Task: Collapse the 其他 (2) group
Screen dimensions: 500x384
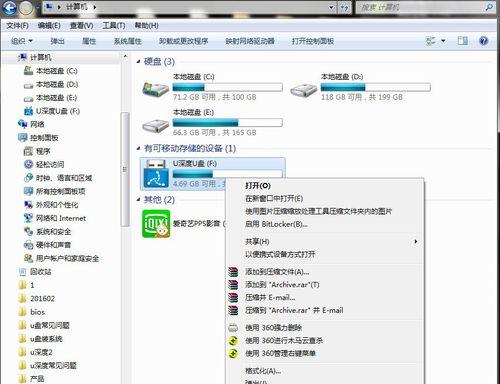Action: pos(138,199)
